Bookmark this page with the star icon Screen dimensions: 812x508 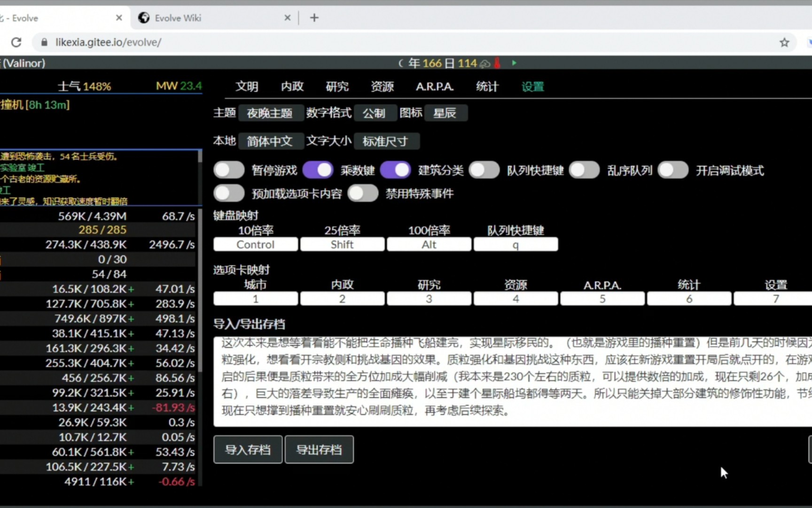pyautogui.click(x=784, y=42)
